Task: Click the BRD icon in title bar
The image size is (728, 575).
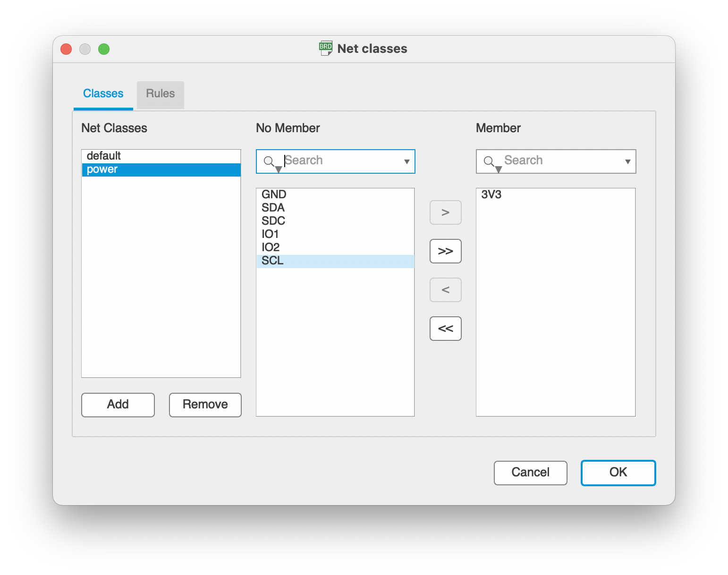Action: [x=326, y=48]
